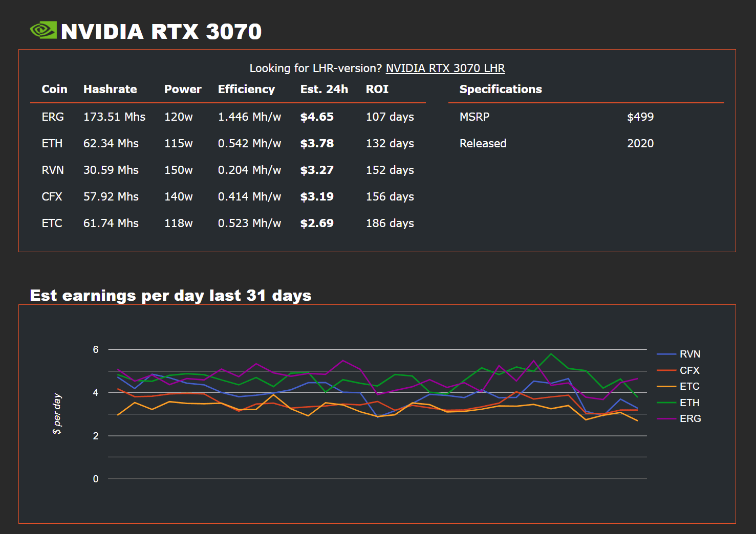
Task: Click the 152 days ROI value
Action: pyautogui.click(x=390, y=170)
